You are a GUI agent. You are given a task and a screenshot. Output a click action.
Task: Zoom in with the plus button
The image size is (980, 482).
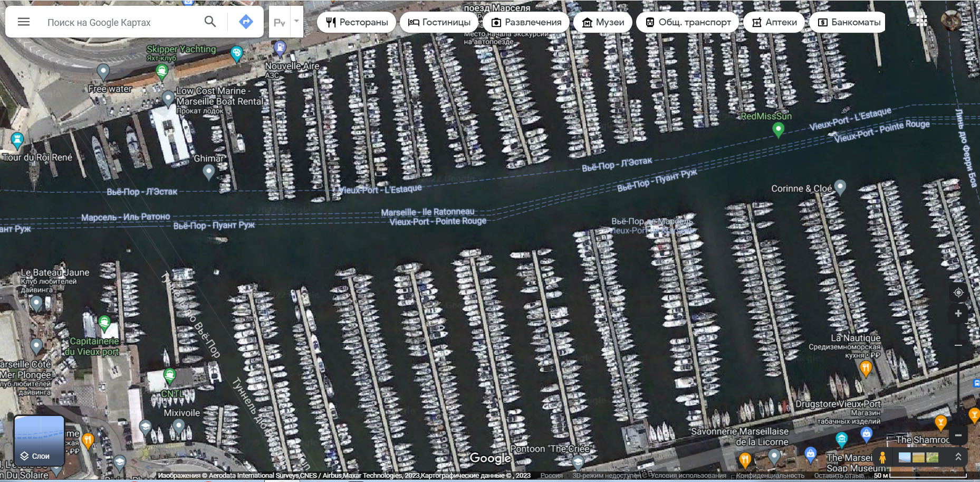tap(958, 314)
